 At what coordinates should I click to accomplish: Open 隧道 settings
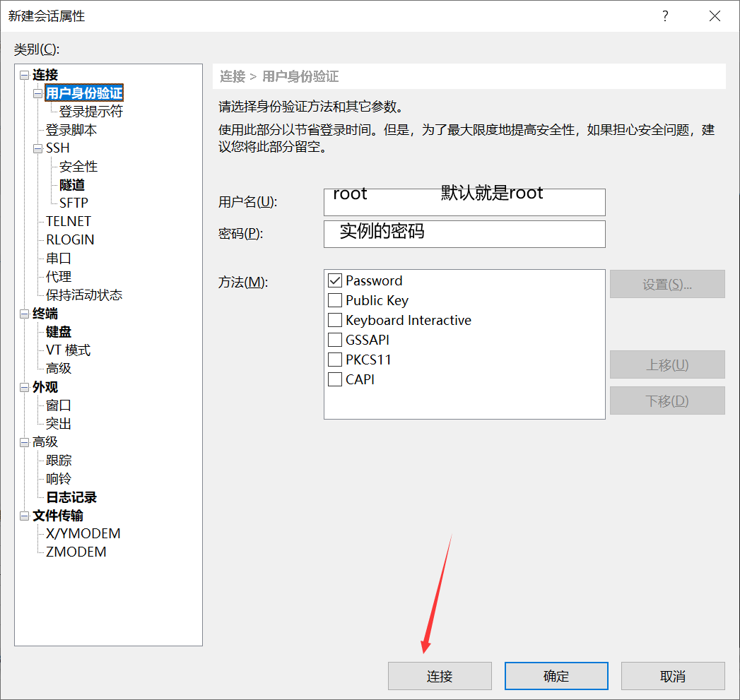(x=72, y=185)
